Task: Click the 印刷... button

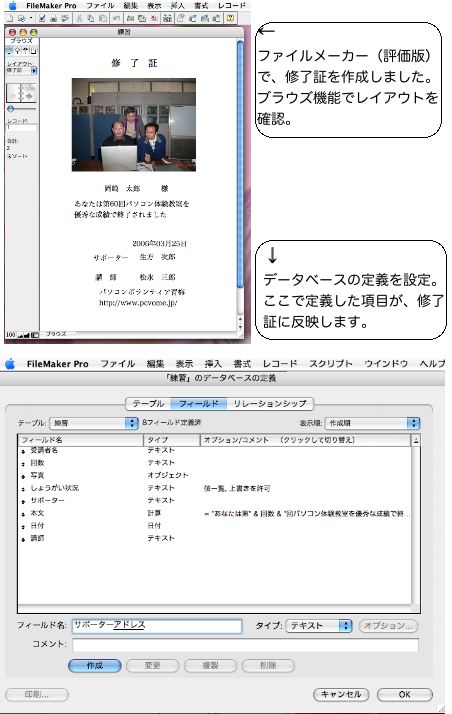Action: point(37,695)
